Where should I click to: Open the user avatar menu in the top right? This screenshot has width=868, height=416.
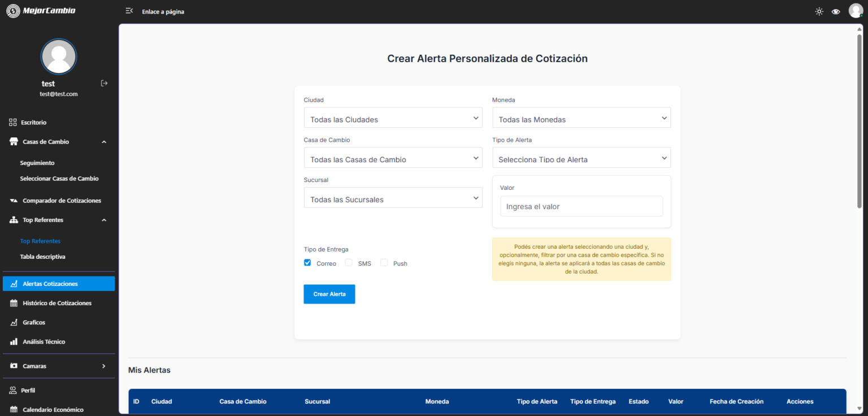[856, 11]
